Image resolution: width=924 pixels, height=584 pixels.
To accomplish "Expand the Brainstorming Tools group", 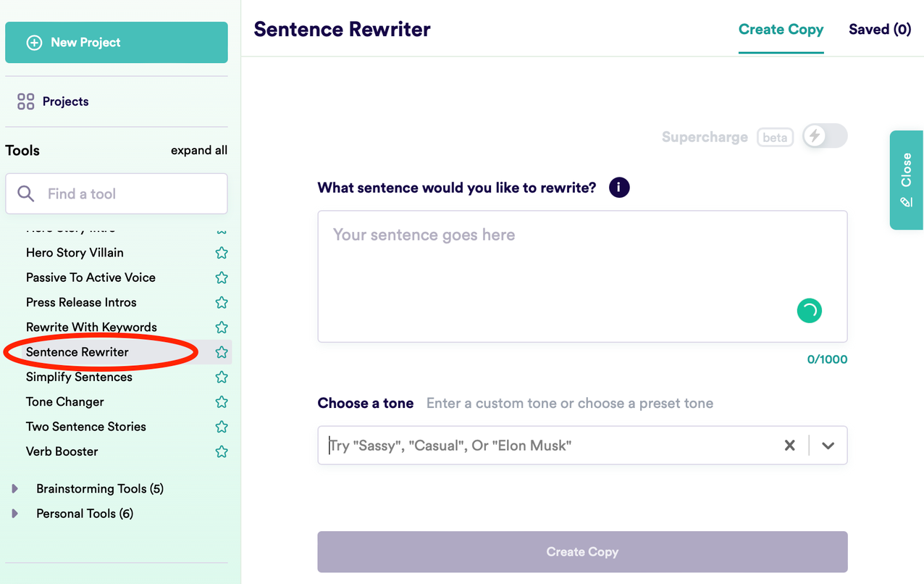I will [14, 489].
